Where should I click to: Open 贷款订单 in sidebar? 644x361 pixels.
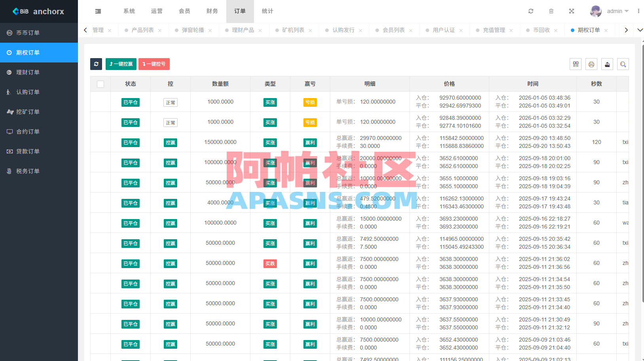[39, 151]
